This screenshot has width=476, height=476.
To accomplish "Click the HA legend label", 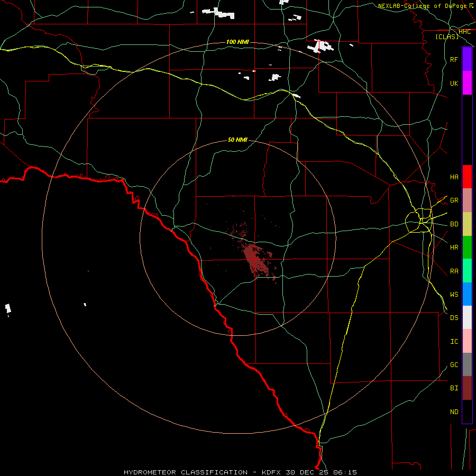I will (454, 177).
